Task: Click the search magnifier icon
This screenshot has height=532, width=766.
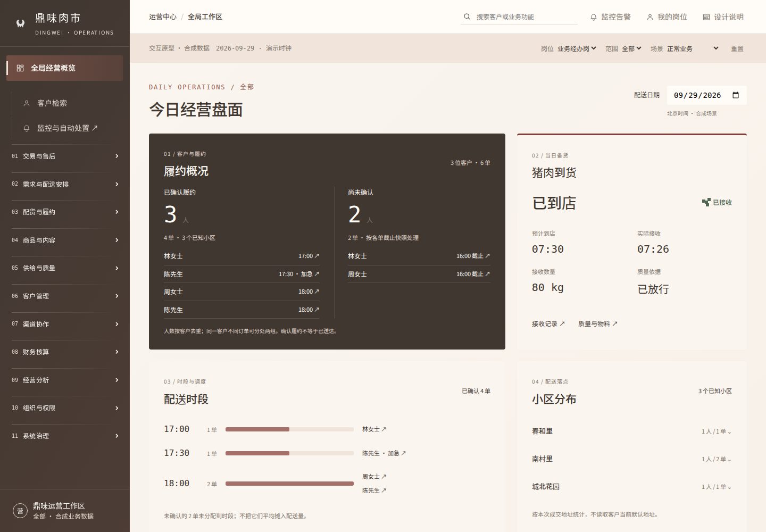Action: [x=467, y=17]
